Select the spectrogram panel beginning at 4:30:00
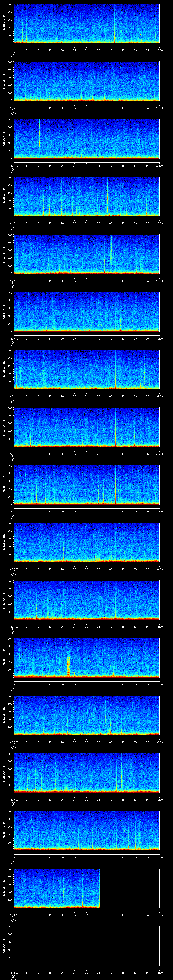The image size is (173, 980). tap(86, 369)
